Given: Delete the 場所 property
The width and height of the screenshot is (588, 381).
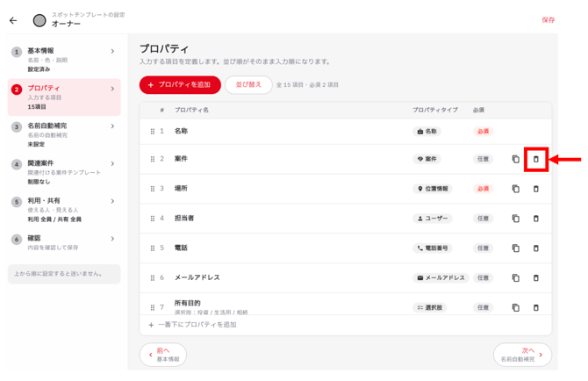Looking at the screenshot, I should pos(536,189).
